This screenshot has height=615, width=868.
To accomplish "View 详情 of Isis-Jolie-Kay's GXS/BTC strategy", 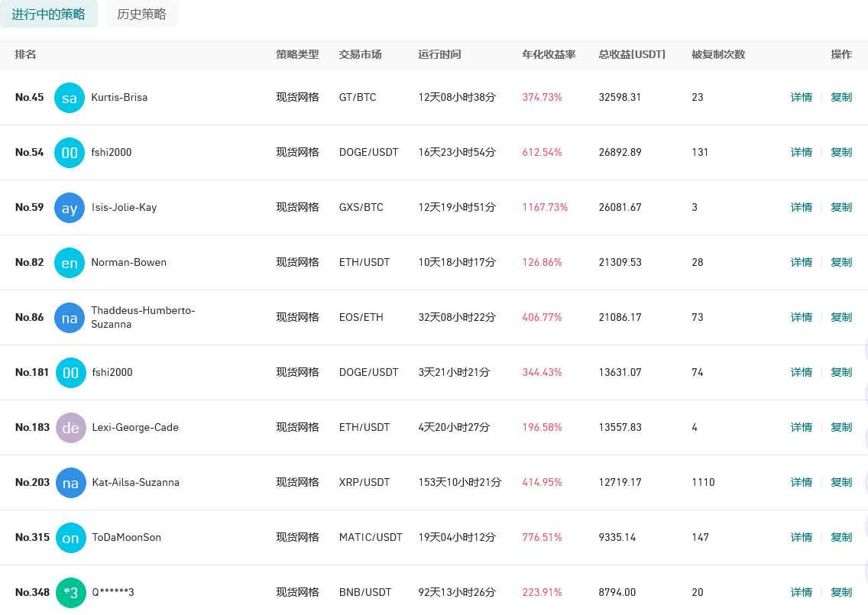I will coord(801,207).
